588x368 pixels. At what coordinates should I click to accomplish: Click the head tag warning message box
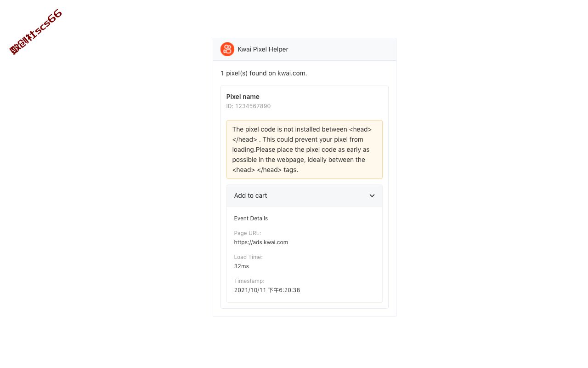pos(305,149)
